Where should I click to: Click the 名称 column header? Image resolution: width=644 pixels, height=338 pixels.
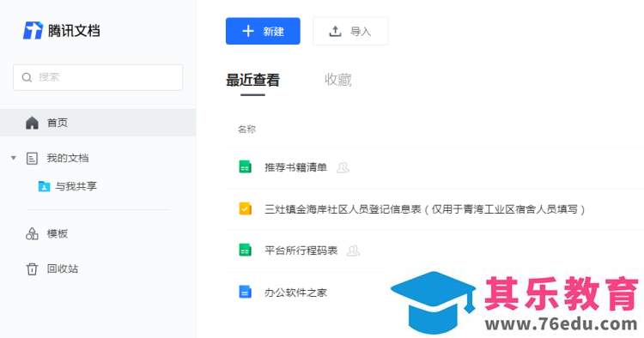tap(246, 130)
